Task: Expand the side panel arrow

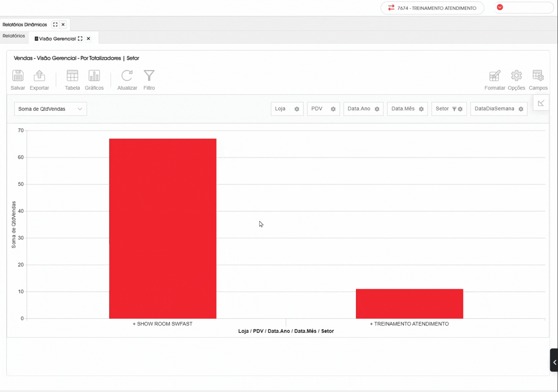Action: 554,360
